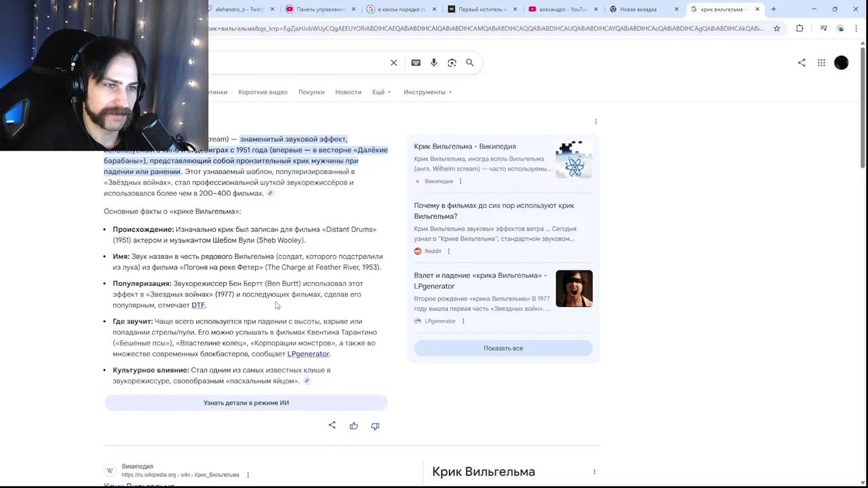Screen dimensions: 868x488
Task: Click the browser address bar URL
Action: point(486,28)
